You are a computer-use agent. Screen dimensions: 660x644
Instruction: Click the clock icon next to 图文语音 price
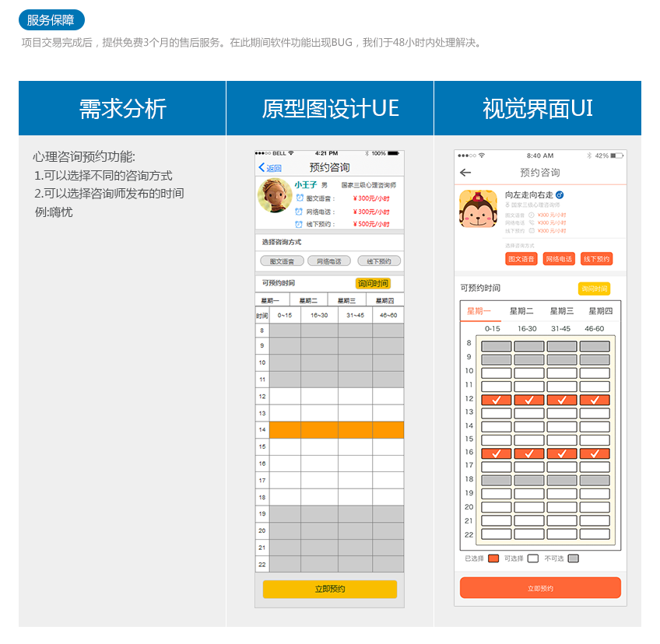point(300,198)
